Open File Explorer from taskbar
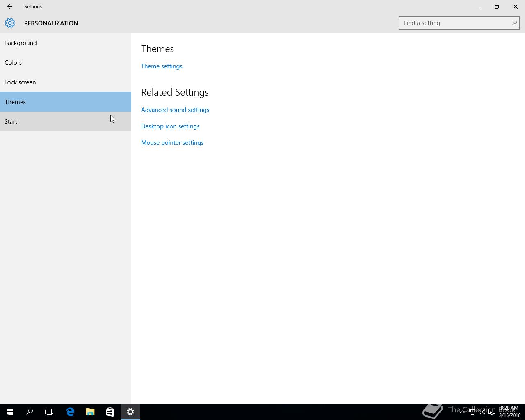The image size is (525, 420). [90, 412]
